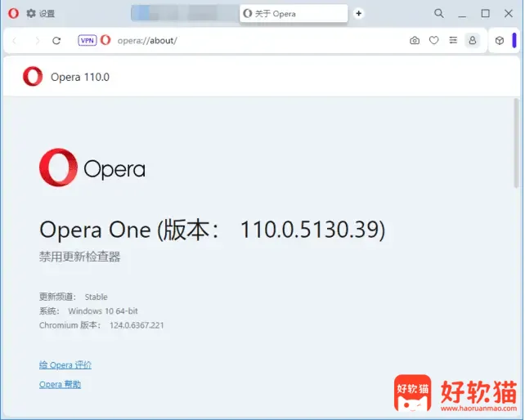Add page to bookmarks heart icon
Image resolution: width=525 pixels, height=420 pixels.
click(434, 41)
